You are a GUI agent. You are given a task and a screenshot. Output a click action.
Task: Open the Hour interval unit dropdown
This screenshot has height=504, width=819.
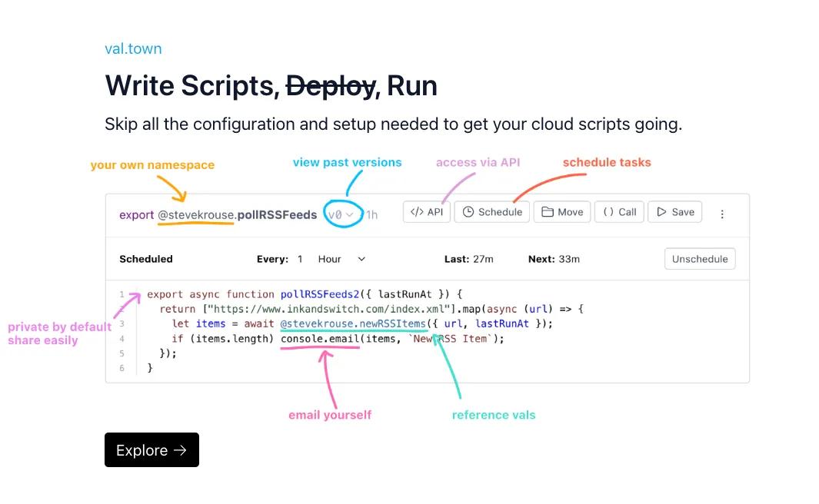tap(341, 259)
